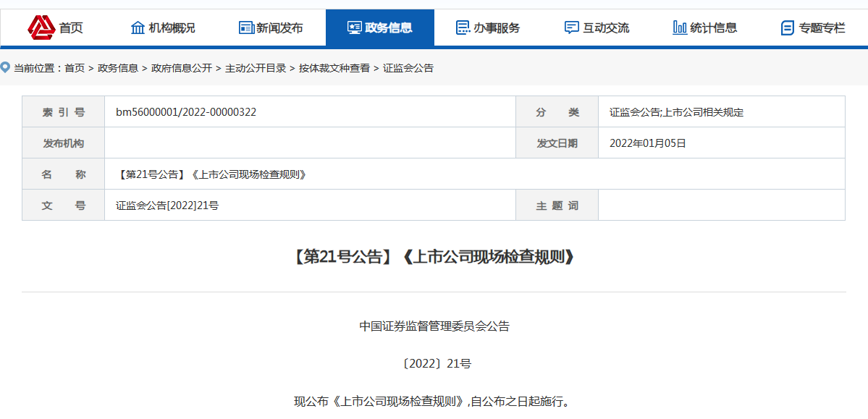The image size is (868, 419).
Task: Click category value 证监会公告;上市公司相关规定
Action: (676, 112)
